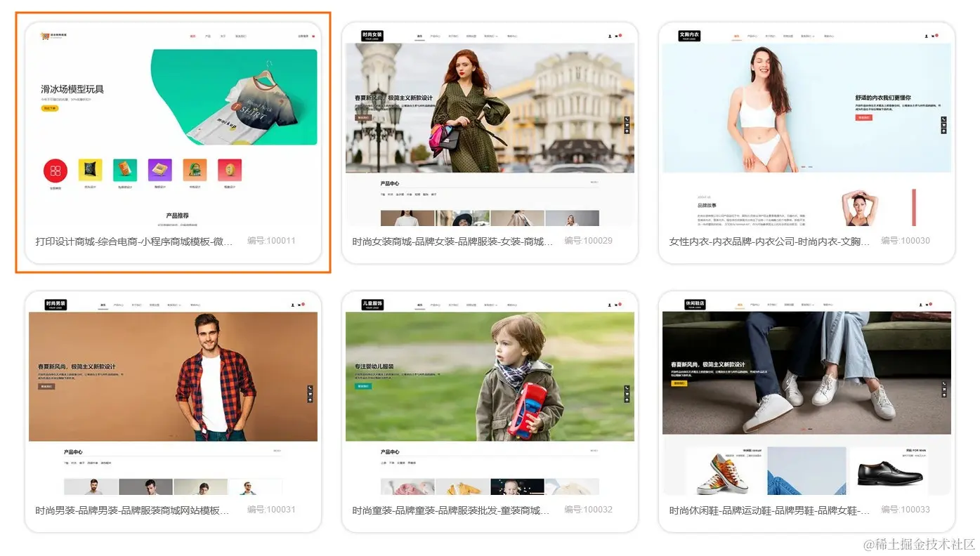This screenshot has height=556, width=980.
Task: Click title 打印设计商城-综合电商-小程序商城模板
Action: [x=133, y=241]
